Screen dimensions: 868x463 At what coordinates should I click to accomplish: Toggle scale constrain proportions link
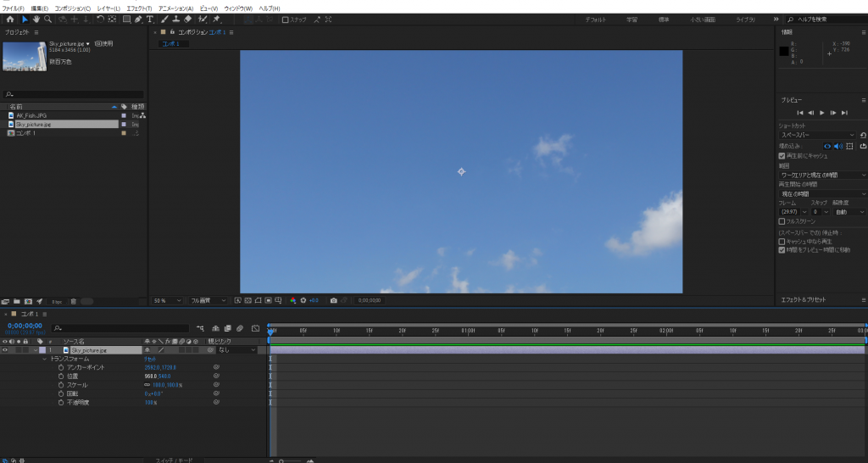pyautogui.click(x=147, y=385)
